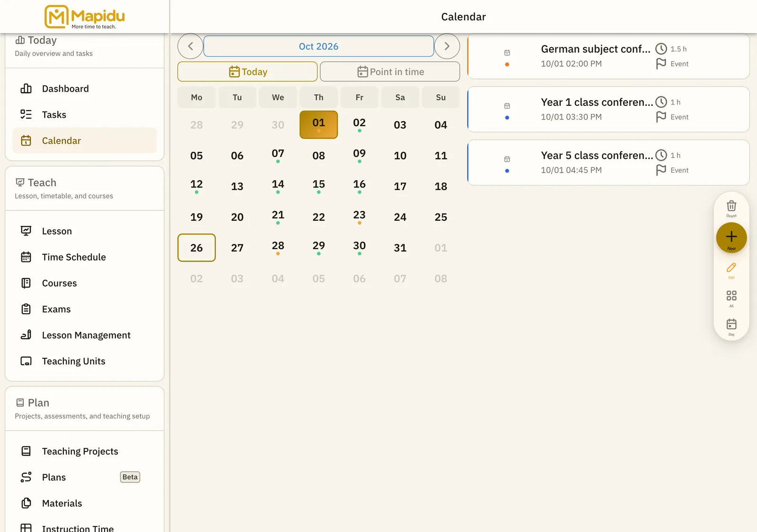
Task: Open Dashboard from the sidebar
Action: 85,89
